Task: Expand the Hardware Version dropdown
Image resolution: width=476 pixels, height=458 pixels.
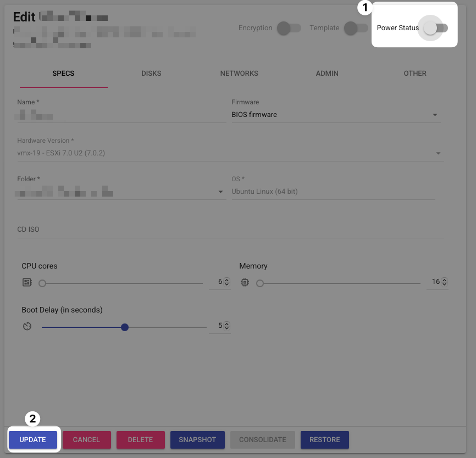Action: point(438,153)
